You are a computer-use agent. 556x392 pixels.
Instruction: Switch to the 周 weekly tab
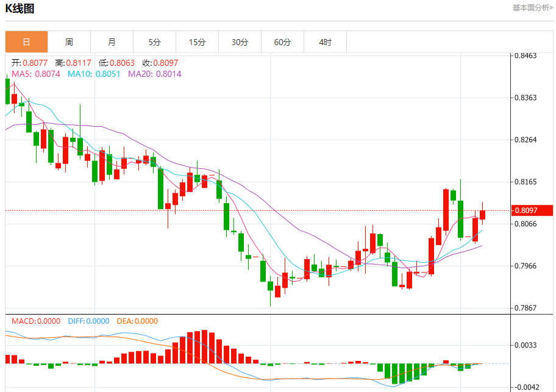(69, 42)
